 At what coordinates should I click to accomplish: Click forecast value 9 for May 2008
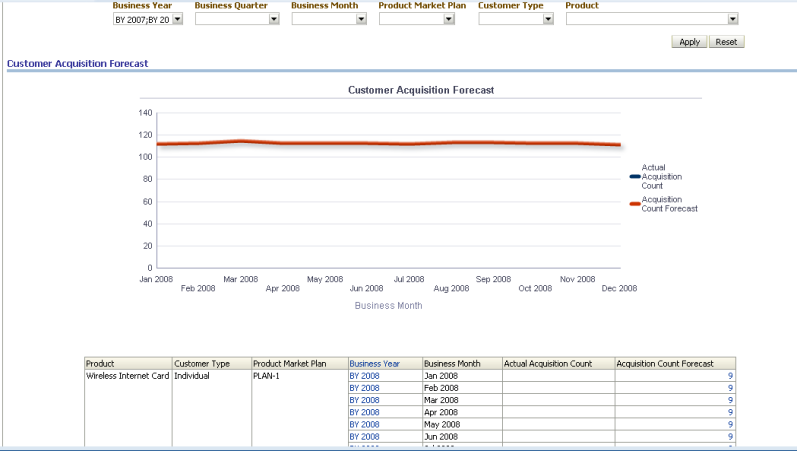click(x=730, y=425)
